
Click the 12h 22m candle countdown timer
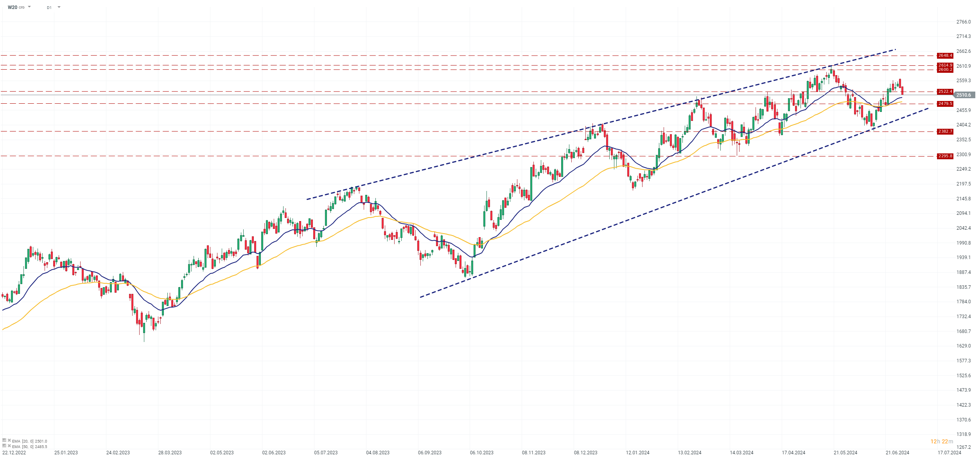[x=942, y=441]
